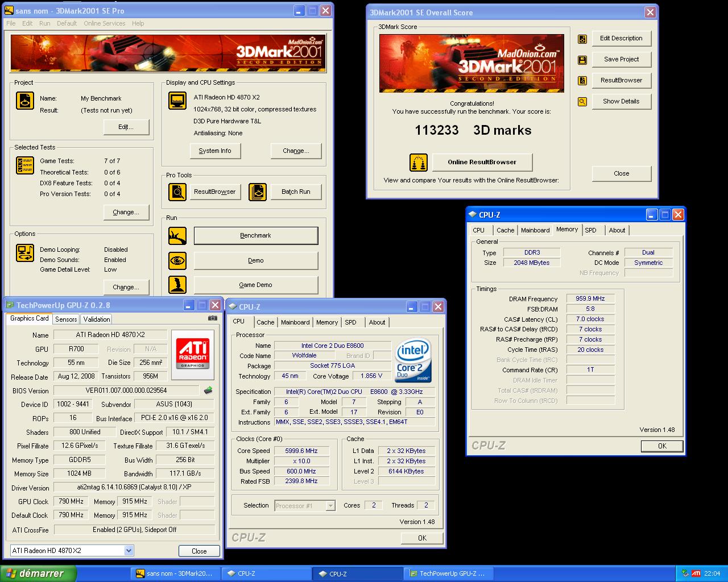The image size is (728, 582).
Task: Click the BIOS save chip icon in GPU-Z
Action: coord(208,390)
